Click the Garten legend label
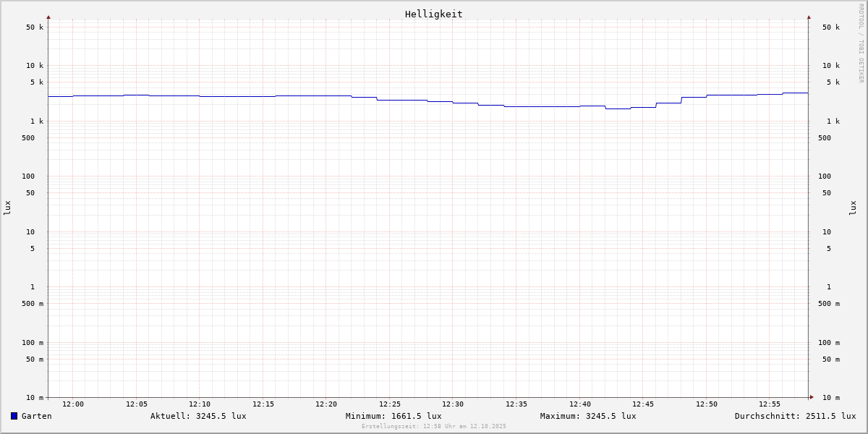The width and height of the screenshot is (868, 434). coord(36,416)
